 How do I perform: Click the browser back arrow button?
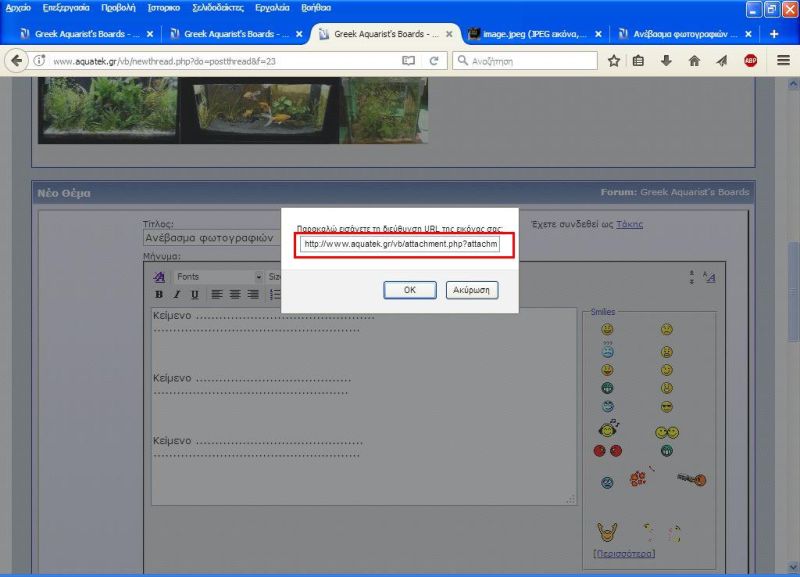tap(17, 61)
